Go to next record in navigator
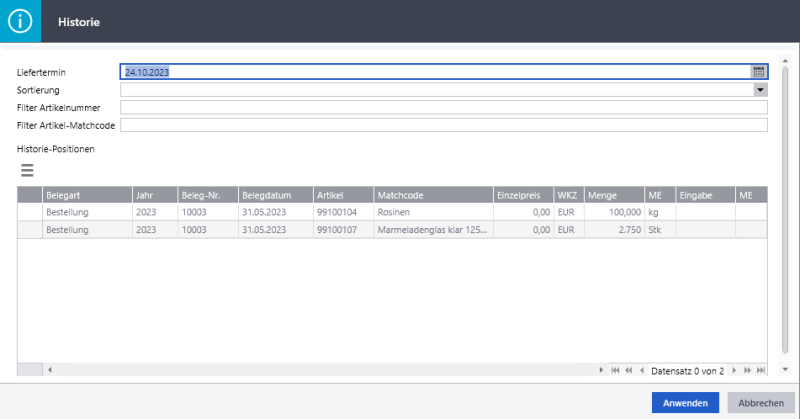 point(734,371)
